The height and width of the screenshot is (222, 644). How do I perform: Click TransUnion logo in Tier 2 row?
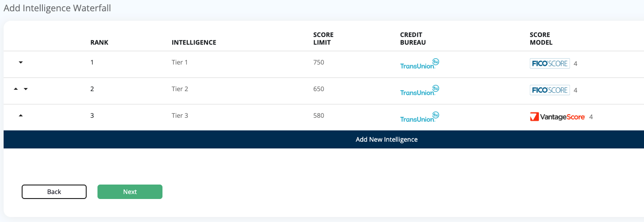[420, 90]
